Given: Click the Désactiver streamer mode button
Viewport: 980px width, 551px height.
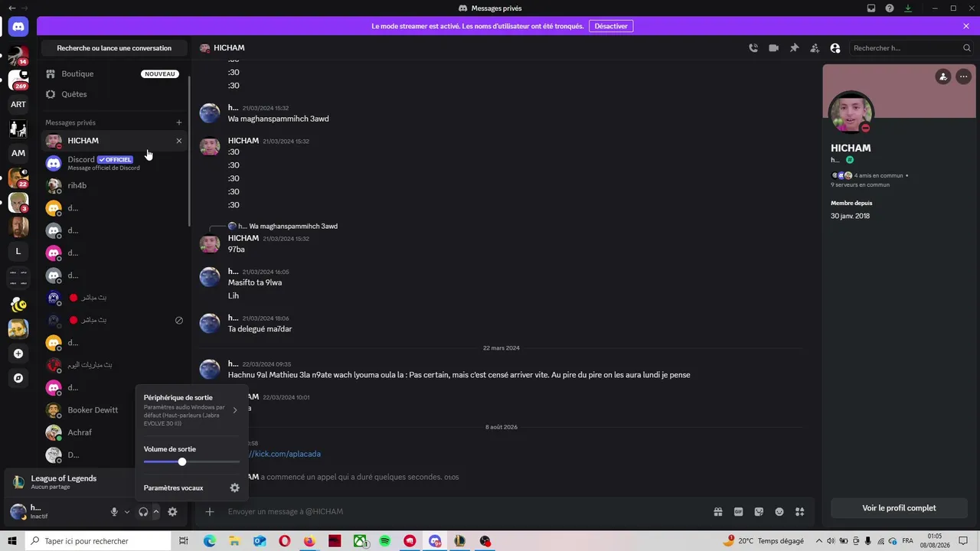Looking at the screenshot, I should pos(611,26).
